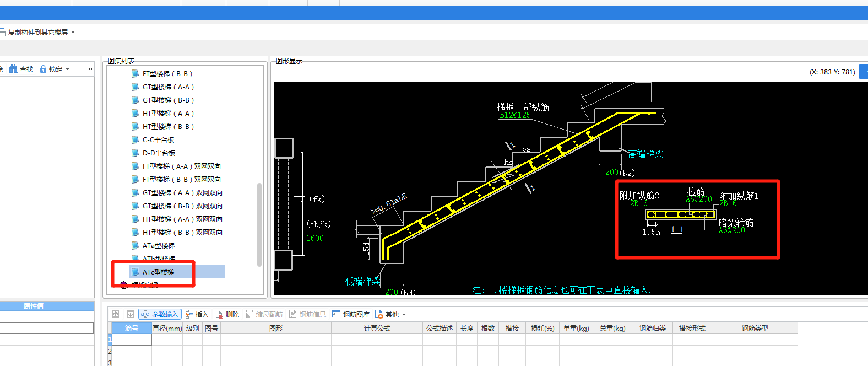Image resolution: width=868 pixels, height=366 pixels.
Task: Click the 拉筋 A6@200 value in drawing
Action: (698, 199)
